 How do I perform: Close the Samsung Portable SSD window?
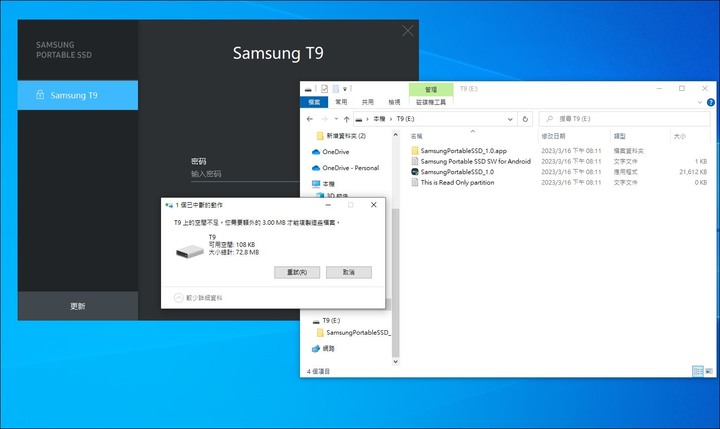[x=407, y=31]
